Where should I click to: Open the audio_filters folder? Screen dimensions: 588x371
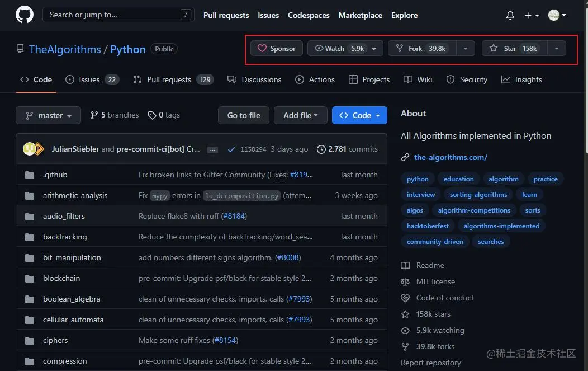(64, 217)
